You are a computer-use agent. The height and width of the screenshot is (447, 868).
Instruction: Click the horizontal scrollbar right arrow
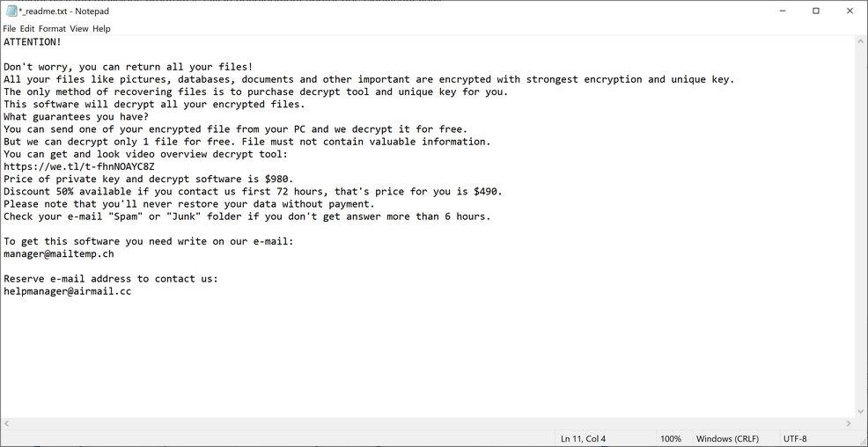pos(850,423)
